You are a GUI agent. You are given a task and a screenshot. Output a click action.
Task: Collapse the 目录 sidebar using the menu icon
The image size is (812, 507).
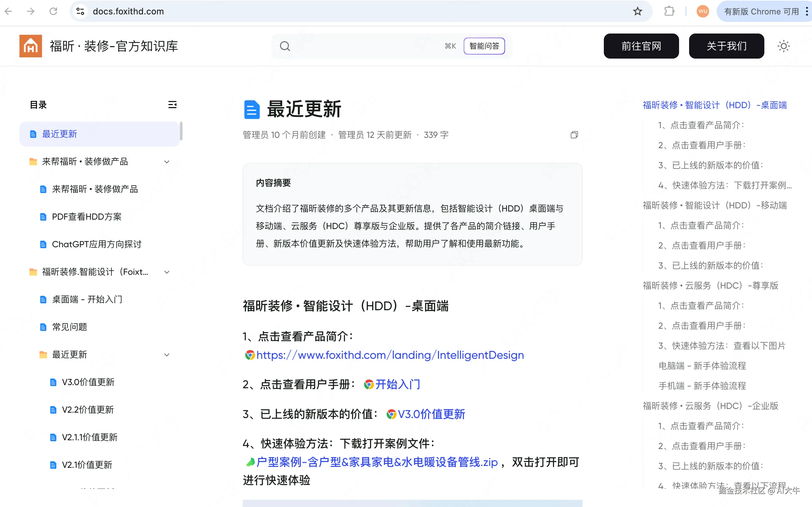172,105
